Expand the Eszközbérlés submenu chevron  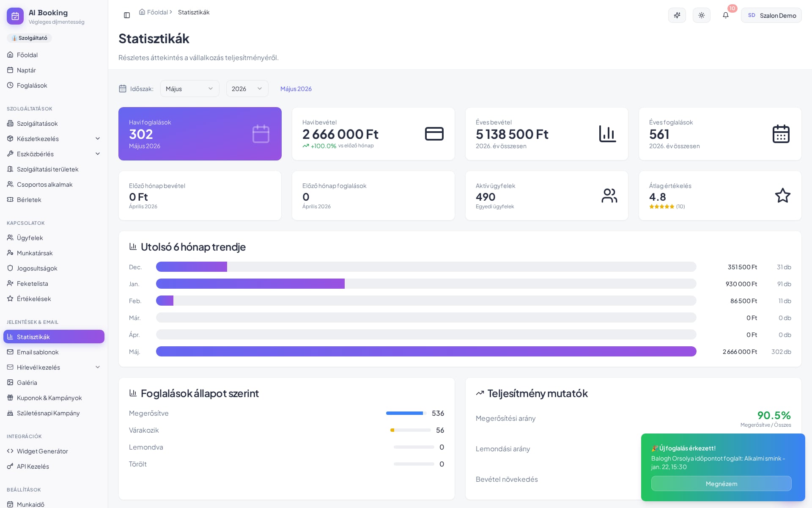pyautogui.click(x=98, y=154)
